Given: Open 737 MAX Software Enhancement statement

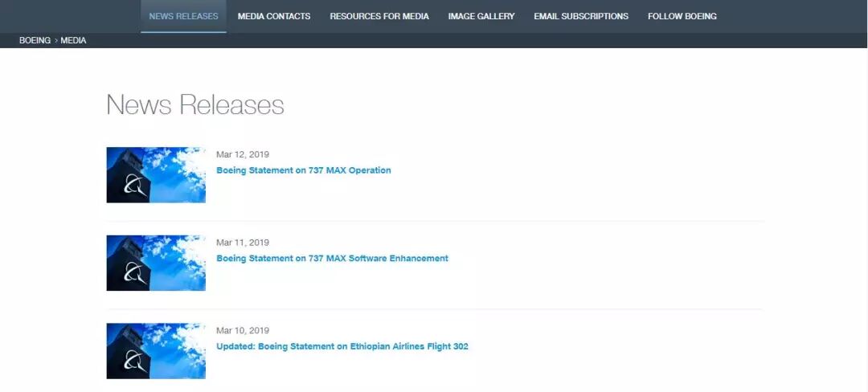Looking at the screenshot, I should coord(332,258).
